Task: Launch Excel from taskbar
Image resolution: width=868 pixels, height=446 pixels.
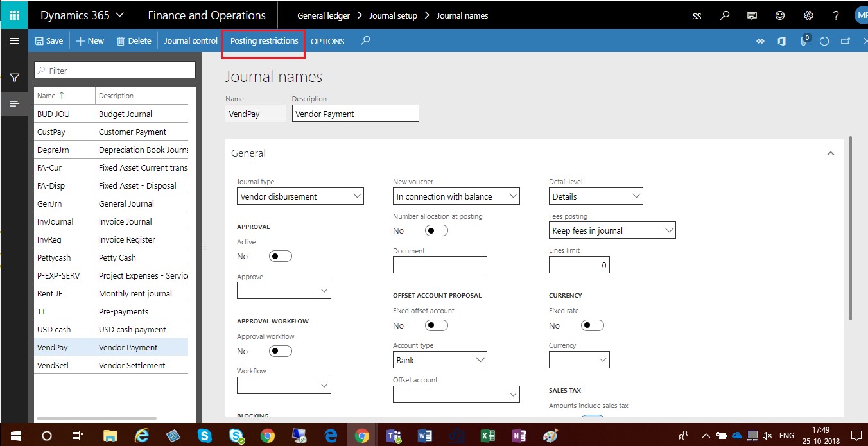Action: tap(488, 435)
